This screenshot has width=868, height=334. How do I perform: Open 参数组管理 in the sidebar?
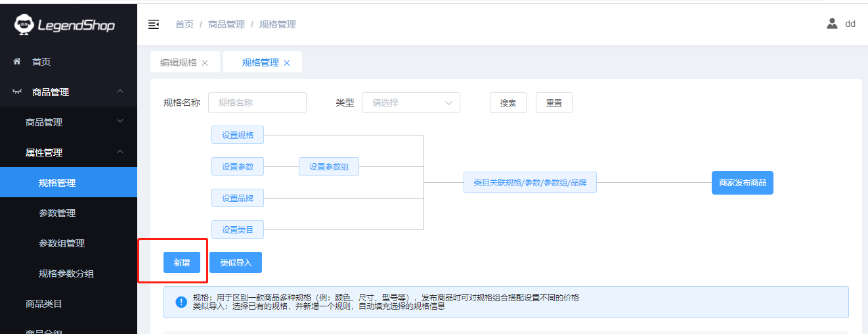(x=62, y=243)
